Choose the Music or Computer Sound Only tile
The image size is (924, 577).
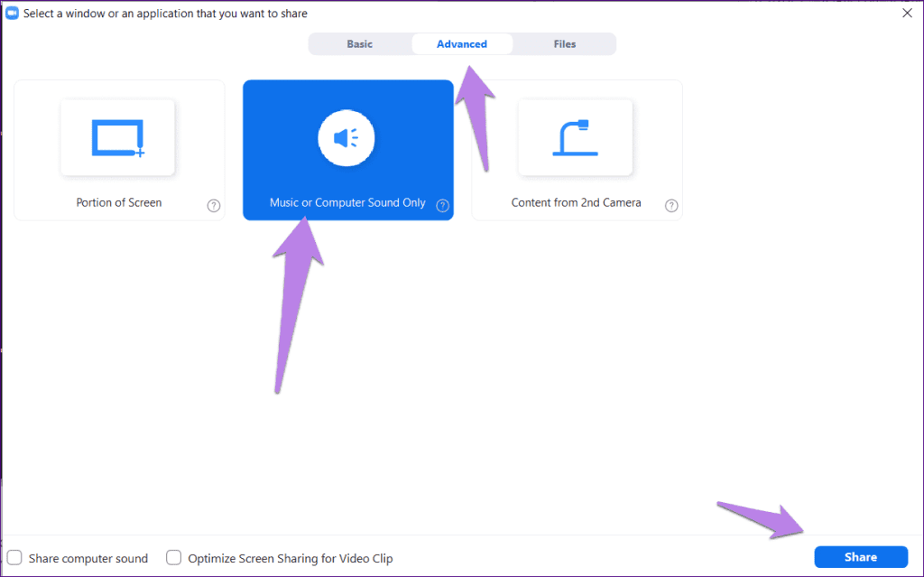coord(347,150)
